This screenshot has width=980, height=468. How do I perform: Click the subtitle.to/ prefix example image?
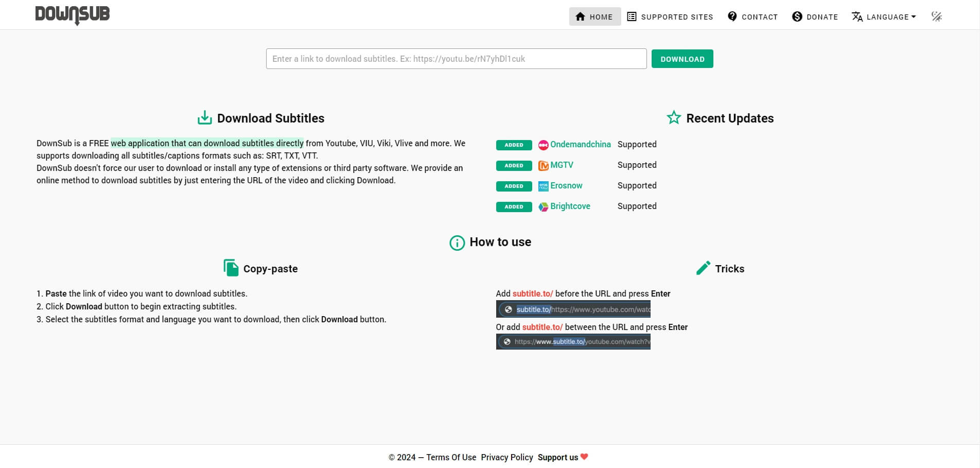tap(573, 309)
